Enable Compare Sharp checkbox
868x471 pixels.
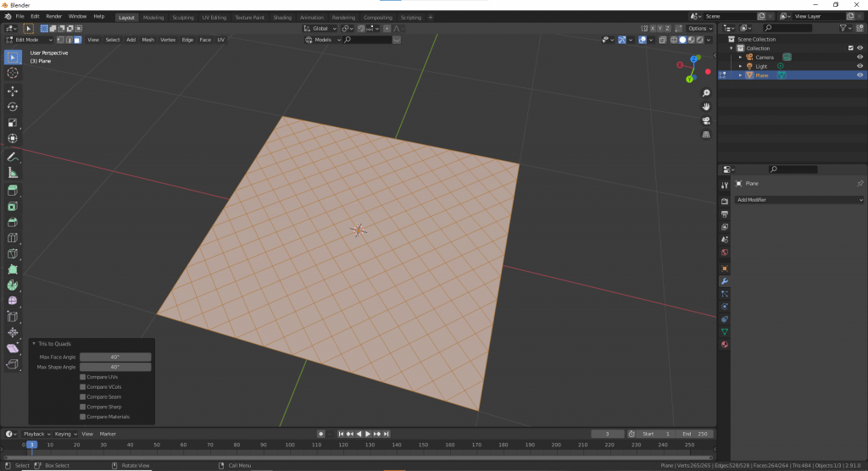82,407
